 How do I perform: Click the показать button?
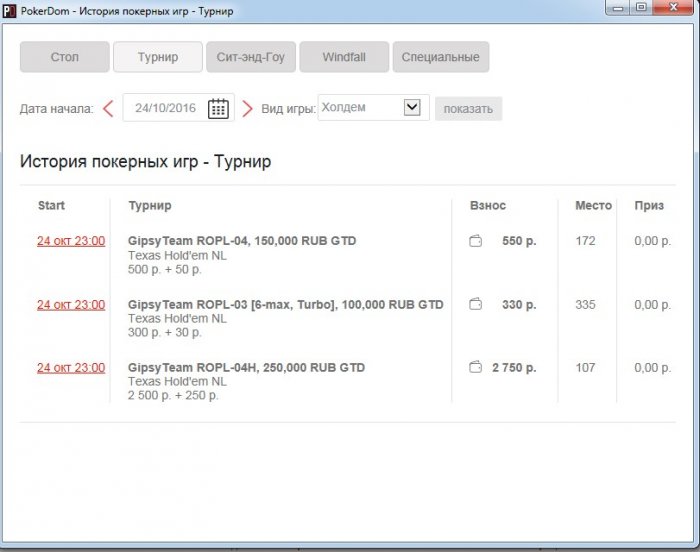point(468,109)
